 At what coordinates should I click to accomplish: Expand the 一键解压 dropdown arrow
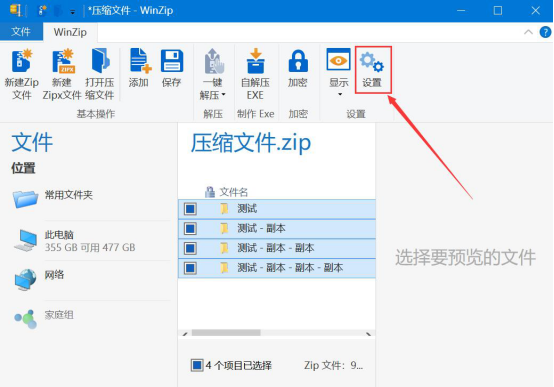[224, 95]
